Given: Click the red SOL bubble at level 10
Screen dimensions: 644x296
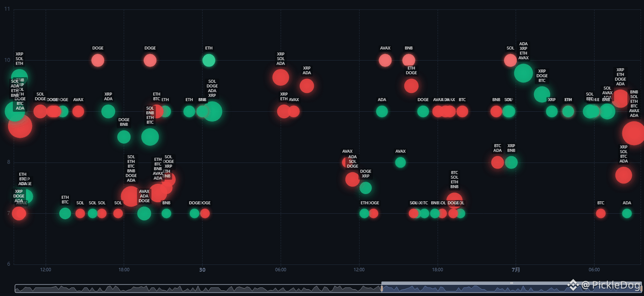Looking at the screenshot, I should (511, 60).
